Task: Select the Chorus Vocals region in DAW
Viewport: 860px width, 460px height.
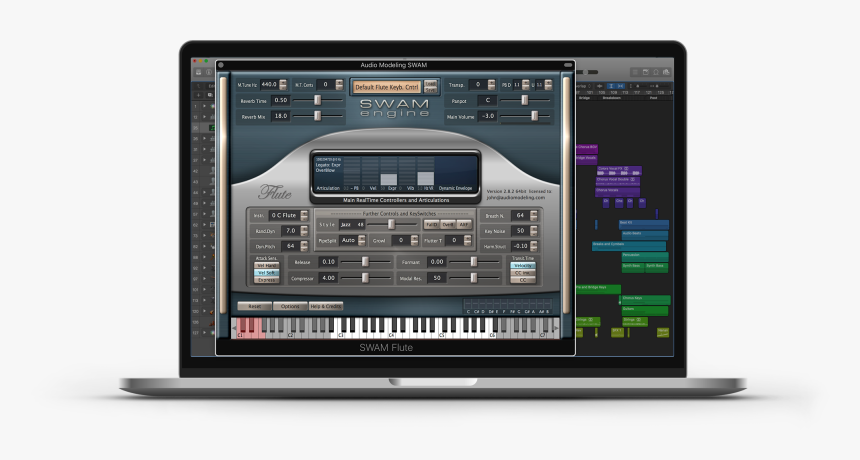Action: pyautogui.click(x=617, y=190)
